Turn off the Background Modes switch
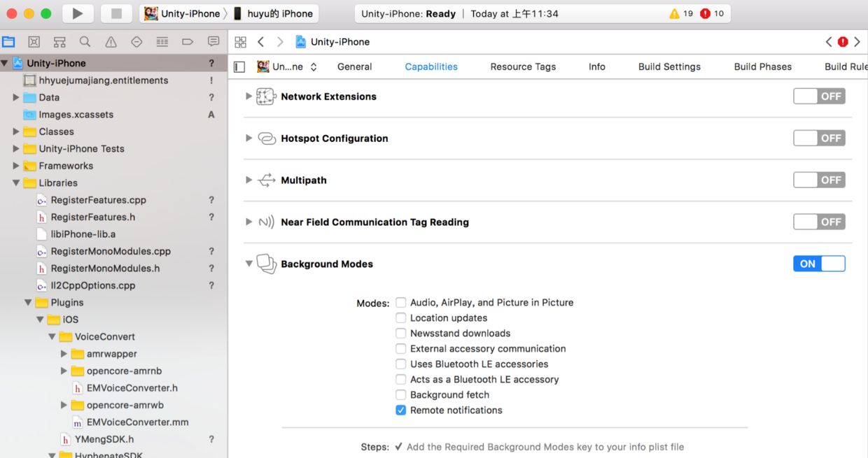868x458 pixels. coord(819,264)
